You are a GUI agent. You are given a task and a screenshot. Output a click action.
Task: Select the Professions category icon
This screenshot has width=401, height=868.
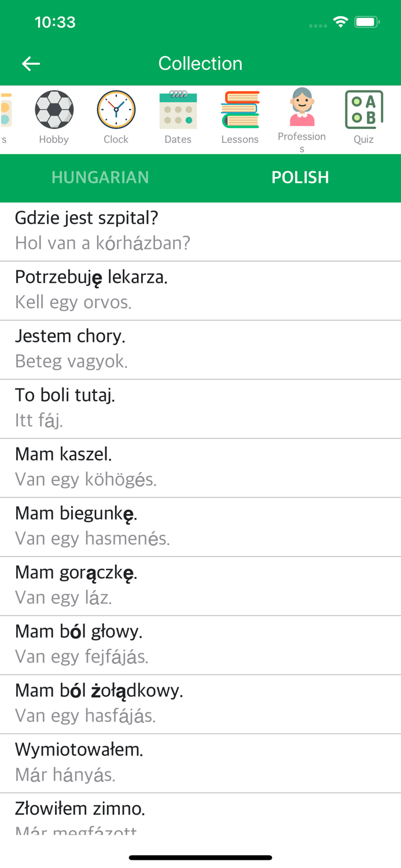(302, 109)
